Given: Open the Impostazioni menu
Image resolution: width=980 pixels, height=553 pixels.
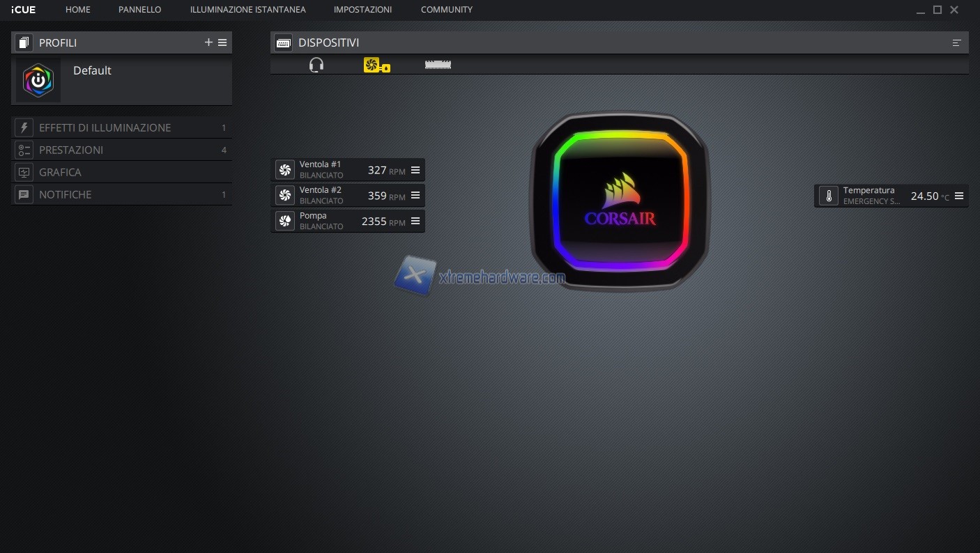Looking at the screenshot, I should pos(362,10).
